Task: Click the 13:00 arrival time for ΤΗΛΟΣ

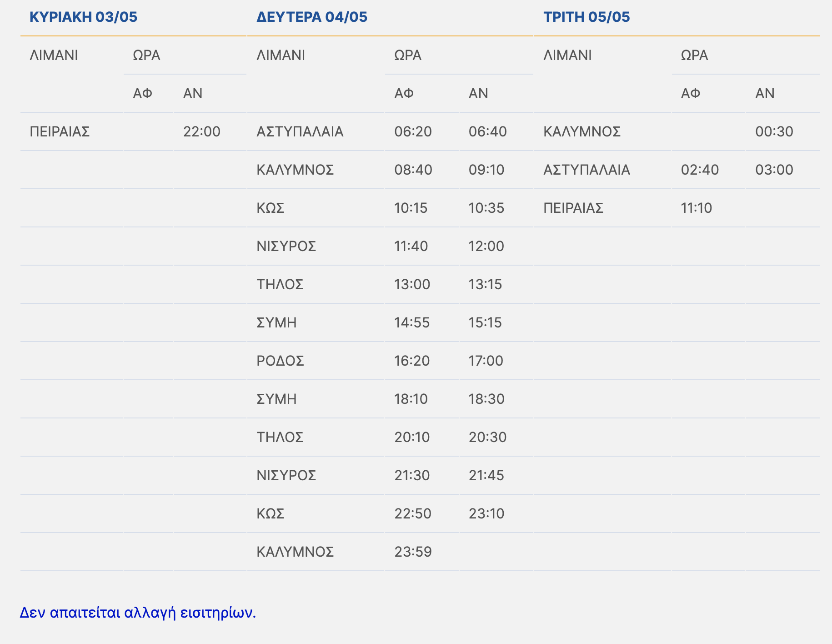Action: pyautogui.click(x=412, y=284)
